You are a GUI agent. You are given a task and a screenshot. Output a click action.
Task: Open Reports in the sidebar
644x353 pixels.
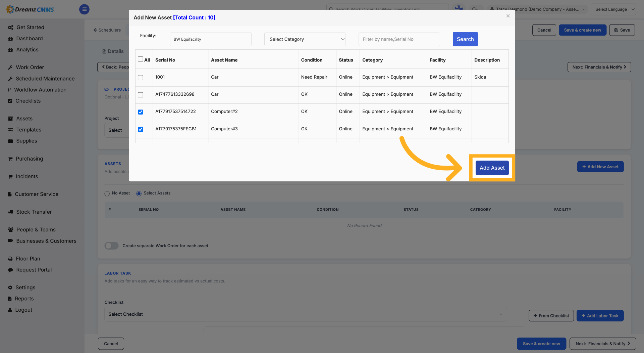[x=21, y=299]
